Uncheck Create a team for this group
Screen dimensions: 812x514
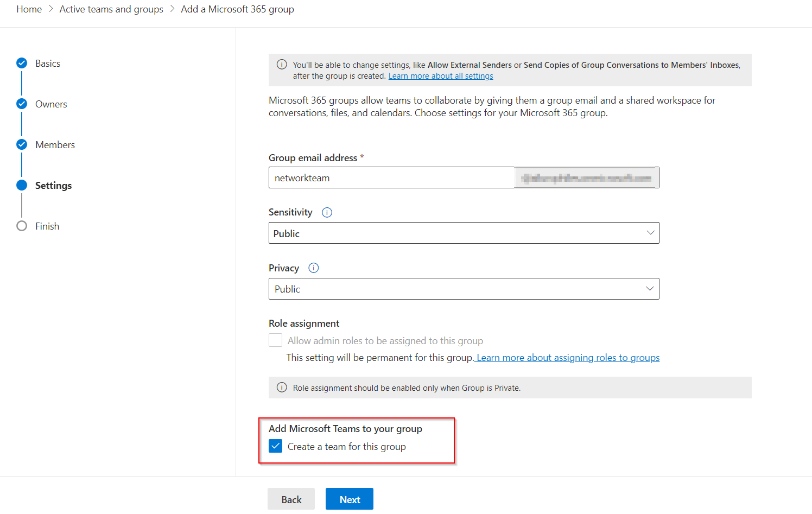[x=275, y=446]
